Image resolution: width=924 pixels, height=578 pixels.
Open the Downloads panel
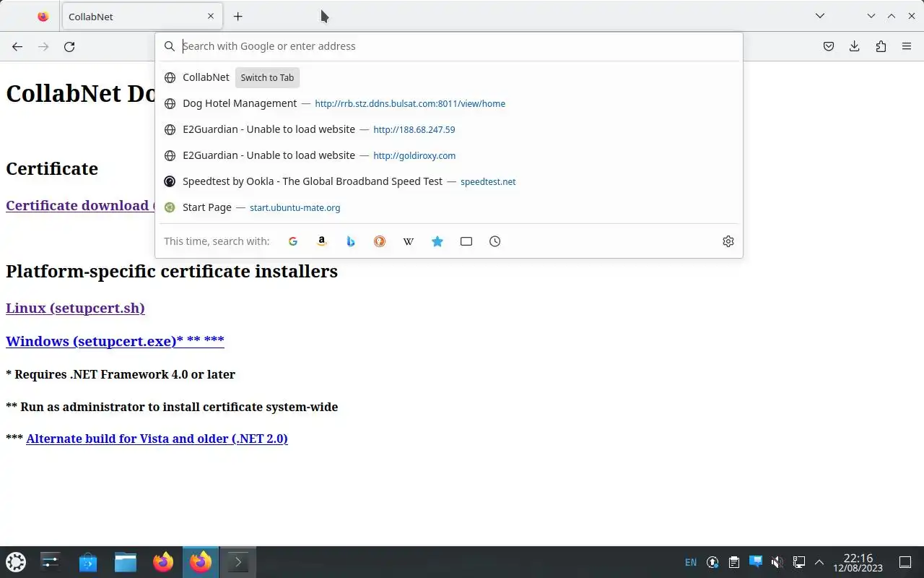(x=855, y=46)
